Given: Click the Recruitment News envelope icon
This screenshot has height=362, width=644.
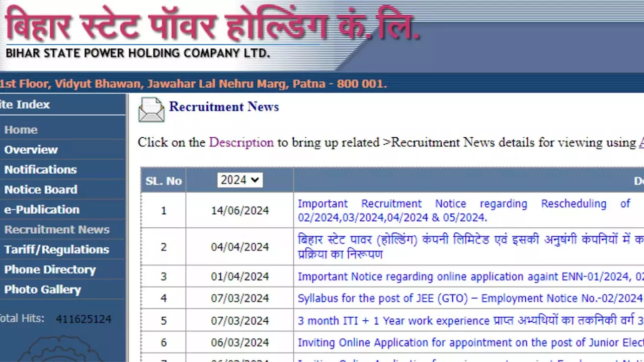Looking at the screenshot, I should pos(151,110).
